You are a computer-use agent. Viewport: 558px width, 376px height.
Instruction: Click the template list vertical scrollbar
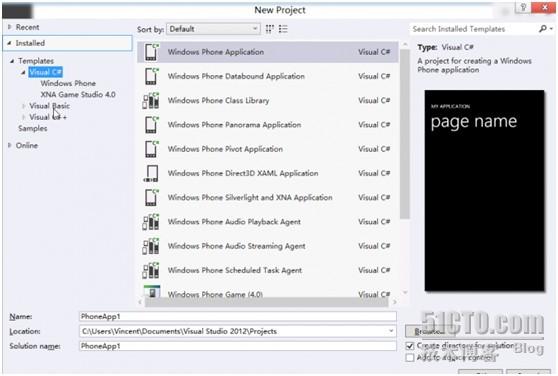click(405, 134)
